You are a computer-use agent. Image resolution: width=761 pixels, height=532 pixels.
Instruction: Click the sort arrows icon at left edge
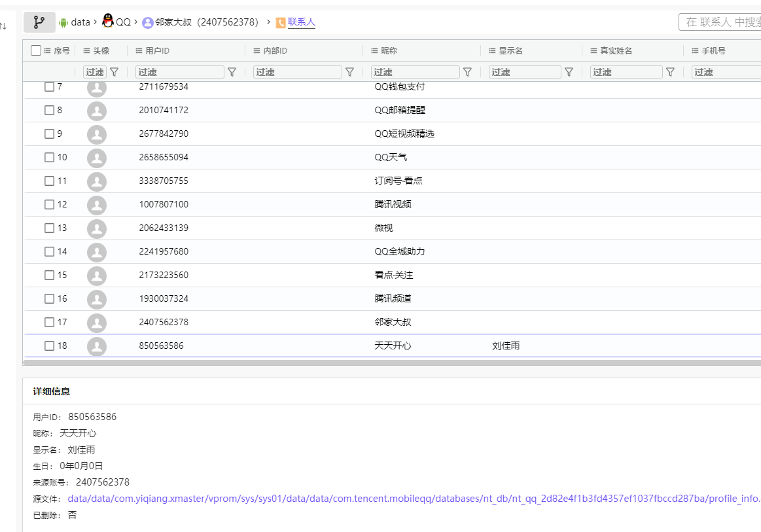coord(3,26)
